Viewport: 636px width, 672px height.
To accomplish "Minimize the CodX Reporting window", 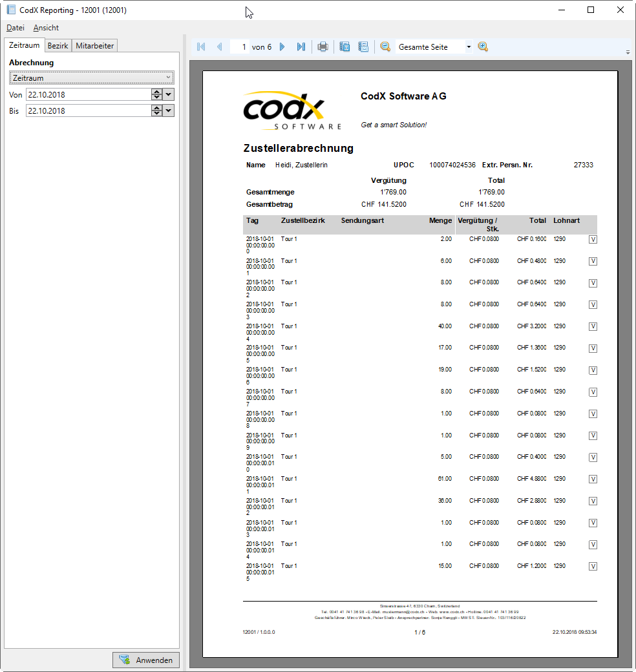I will tap(562, 10).
